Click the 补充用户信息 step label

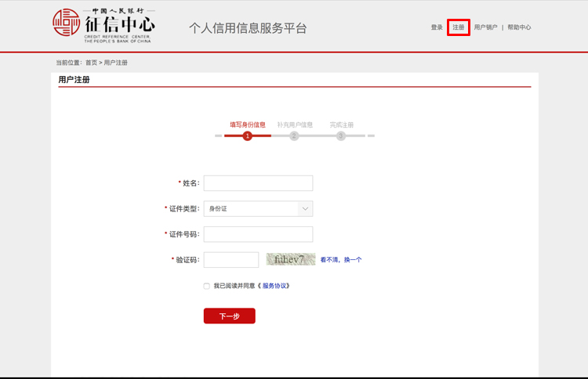click(295, 125)
